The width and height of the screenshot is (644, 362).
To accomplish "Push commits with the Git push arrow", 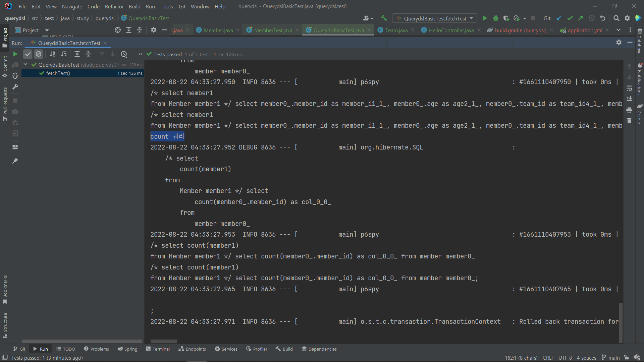I will (581, 18).
